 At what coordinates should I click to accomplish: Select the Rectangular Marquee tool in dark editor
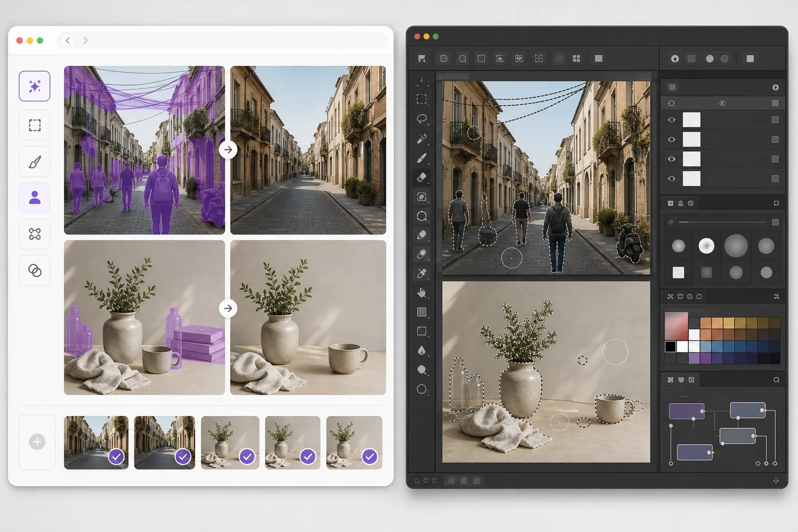(x=422, y=99)
